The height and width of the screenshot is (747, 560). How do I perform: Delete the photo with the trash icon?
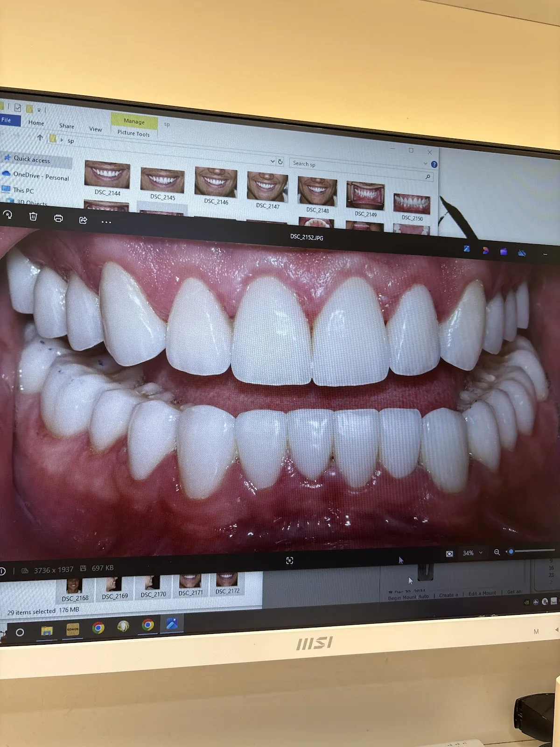(x=33, y=217)
